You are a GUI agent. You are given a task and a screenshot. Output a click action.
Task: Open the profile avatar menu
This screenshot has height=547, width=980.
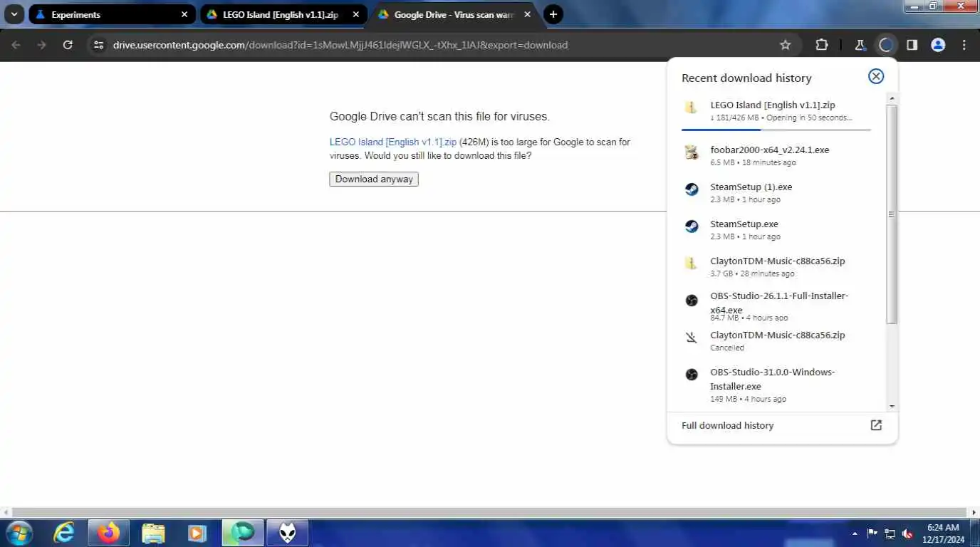[938, 45]
